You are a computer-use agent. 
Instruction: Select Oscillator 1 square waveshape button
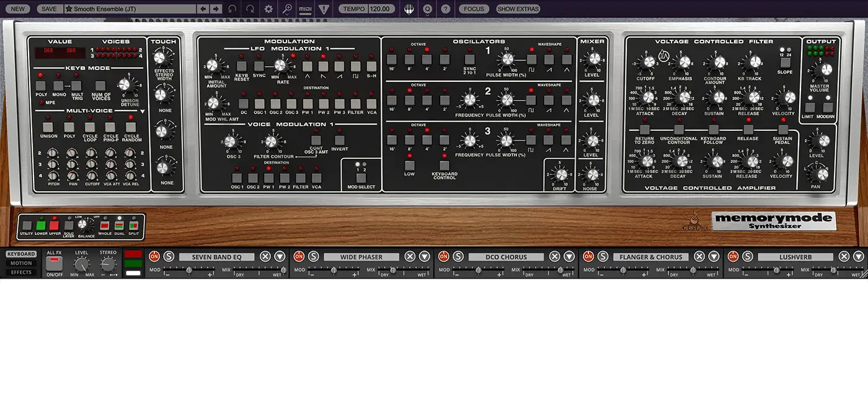click(x=531, y=60)
